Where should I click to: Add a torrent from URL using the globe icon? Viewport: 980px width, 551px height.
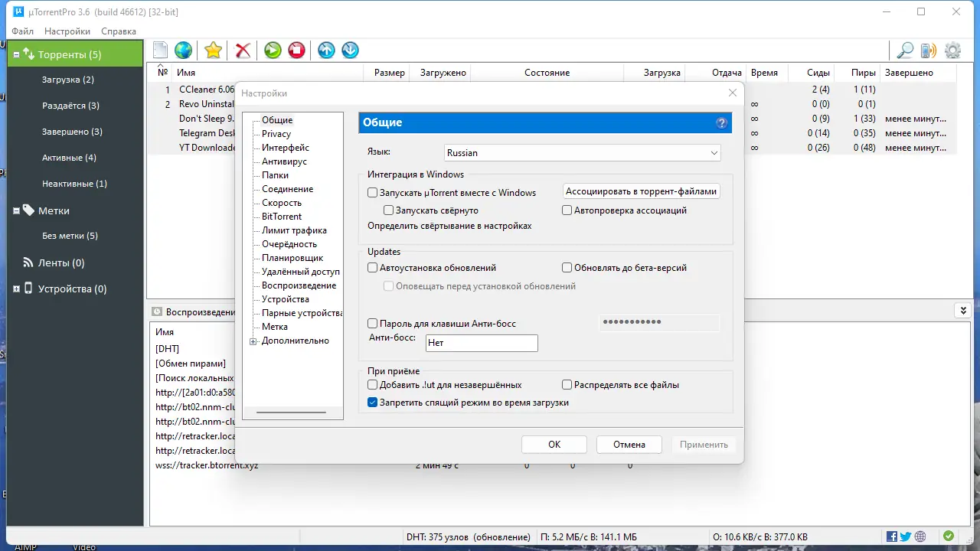pos(183,50)
